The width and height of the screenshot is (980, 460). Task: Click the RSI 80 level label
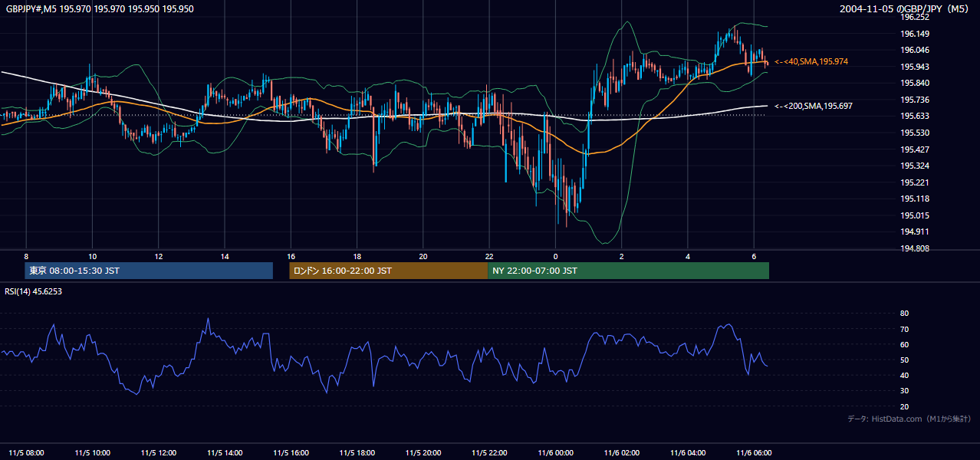pos(905,314)
